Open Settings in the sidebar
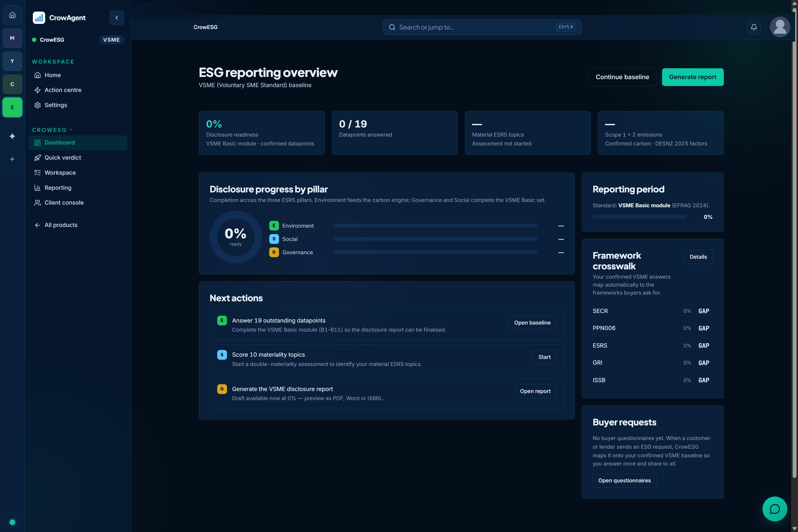The image size is (798, 532). pos(78,105)
